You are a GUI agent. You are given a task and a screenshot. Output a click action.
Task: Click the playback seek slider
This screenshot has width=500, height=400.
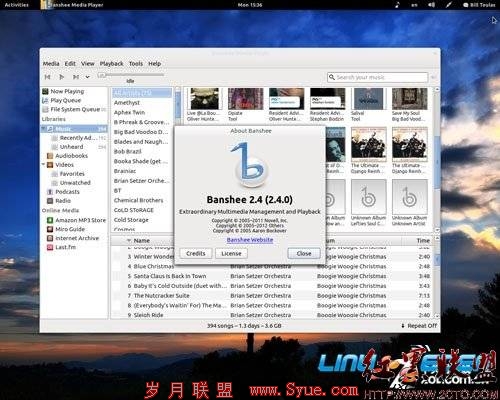point(130,75)
